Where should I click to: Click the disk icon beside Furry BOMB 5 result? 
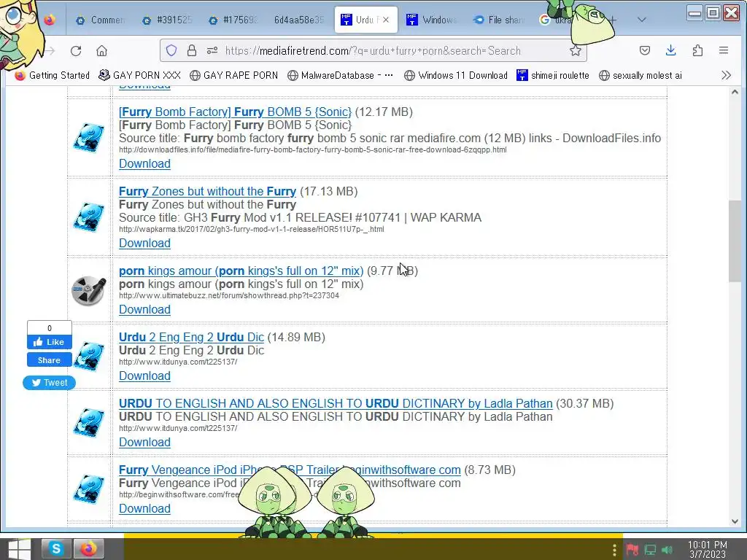[x=88, y=138]
